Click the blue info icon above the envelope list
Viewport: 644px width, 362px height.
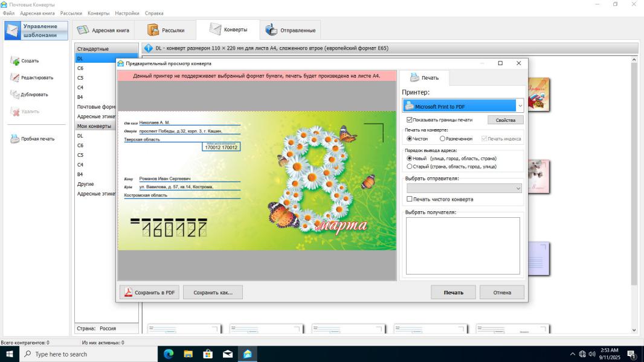pyautogui.click(x=148, y=48)
